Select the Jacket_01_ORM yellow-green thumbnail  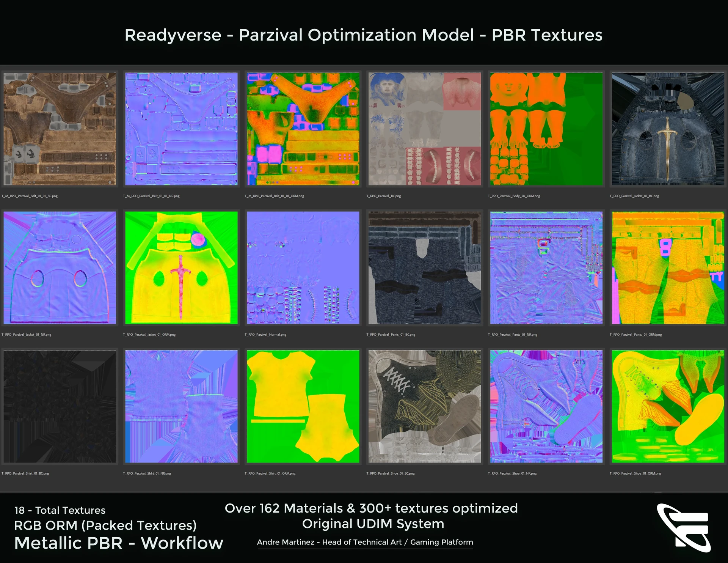(x=181, y=267)
